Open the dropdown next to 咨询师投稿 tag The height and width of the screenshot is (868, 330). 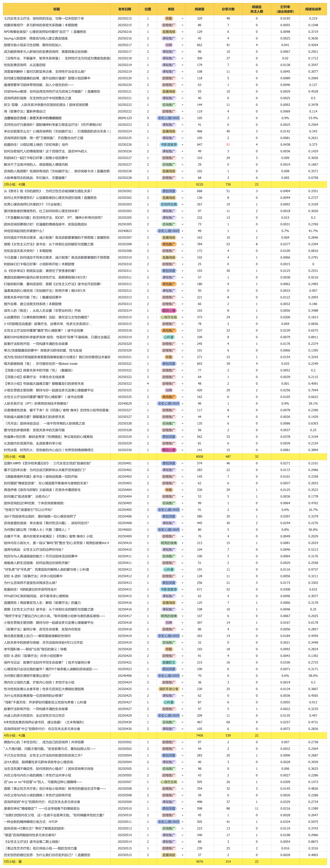tap(182, 205)
